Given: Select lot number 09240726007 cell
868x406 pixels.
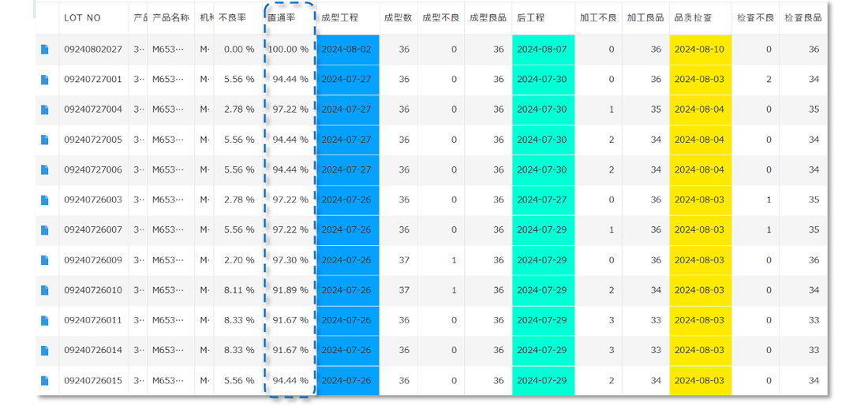Looking at the screenshot, I should tap(93, 230).
